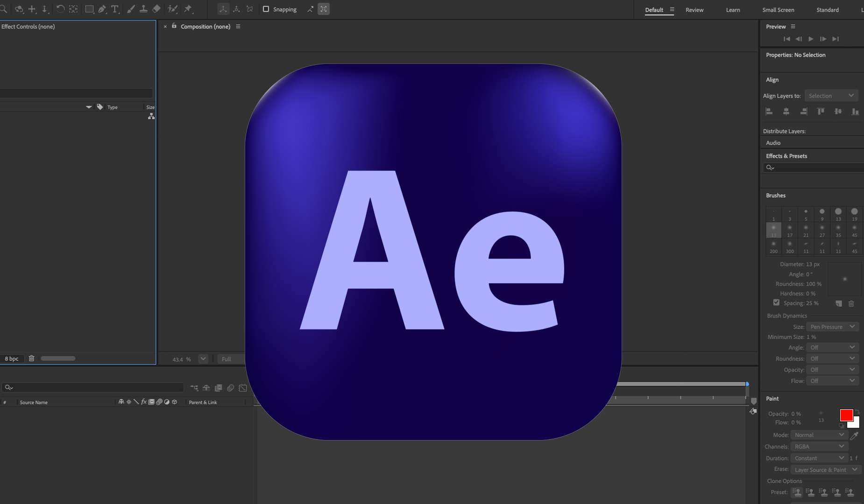
Task: Select the Orbit camera tool
Action: click(x=19, y=9)
